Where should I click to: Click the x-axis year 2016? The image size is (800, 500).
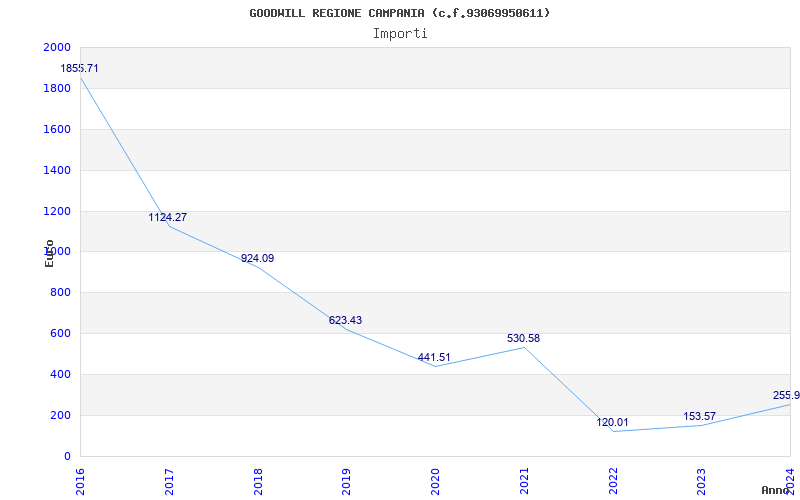click(x=80, y=481)
